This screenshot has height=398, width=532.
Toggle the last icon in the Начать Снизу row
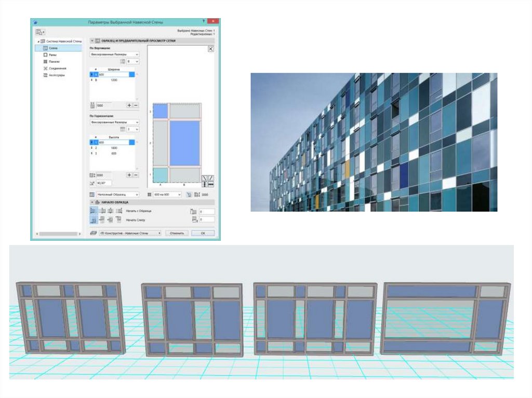[119, 220]
